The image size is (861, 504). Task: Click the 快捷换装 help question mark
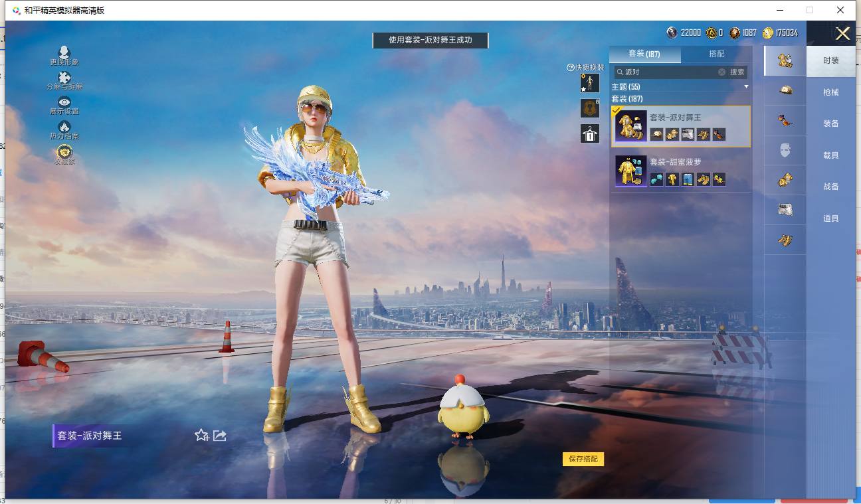[570, 68]
